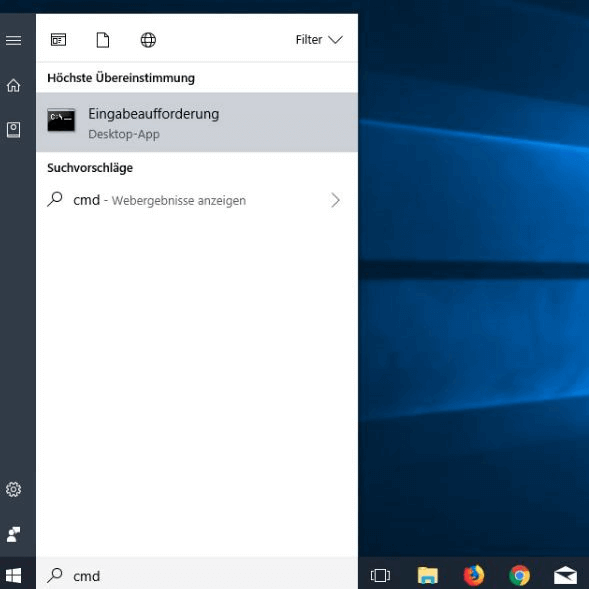589x589 pixels.
Task: Filter results by Web globe icon
Action: [148, 40]
